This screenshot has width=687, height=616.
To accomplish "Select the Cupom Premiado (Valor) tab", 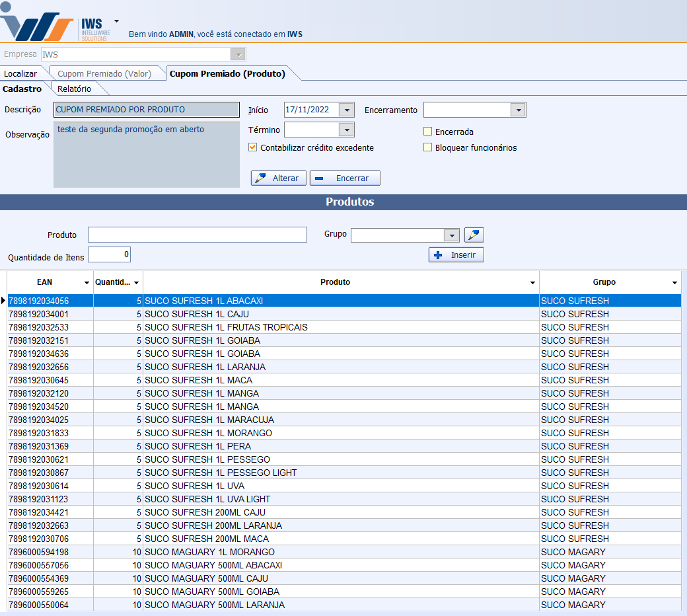I will (x=104, y=73).
